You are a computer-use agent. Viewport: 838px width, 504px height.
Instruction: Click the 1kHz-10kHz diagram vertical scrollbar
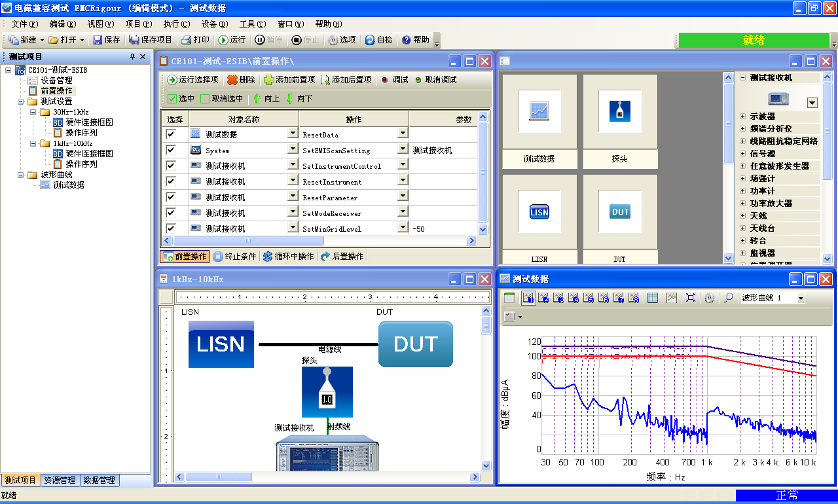486,389
